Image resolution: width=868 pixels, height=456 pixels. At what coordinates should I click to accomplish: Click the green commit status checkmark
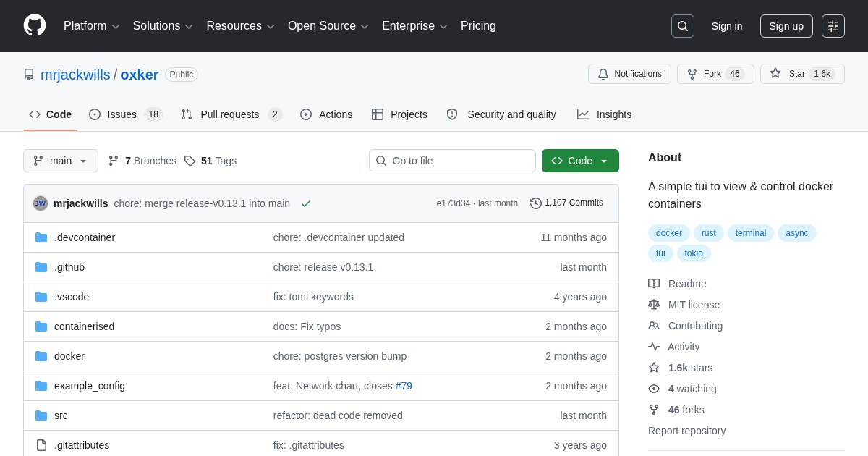pyautogui.click(x=306, y=203)
